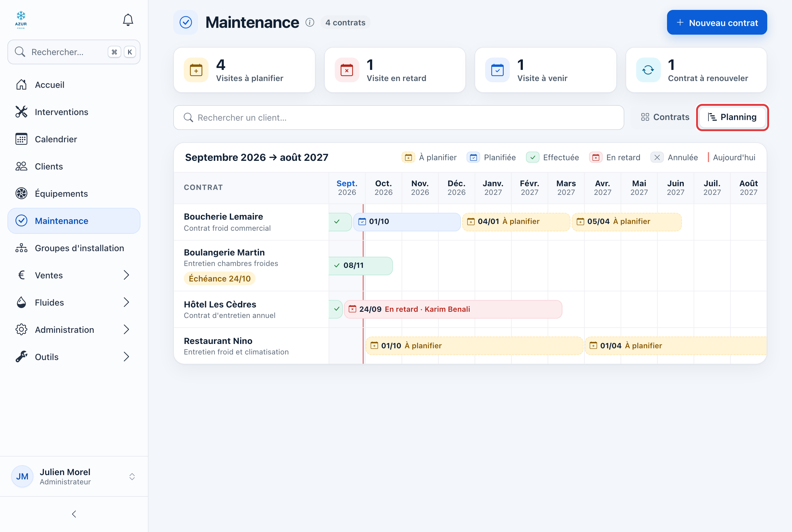The height and width of the screenshot is (532, 792).
Task: Click the large Maintenance header check icon
Action: coord(186,22)
